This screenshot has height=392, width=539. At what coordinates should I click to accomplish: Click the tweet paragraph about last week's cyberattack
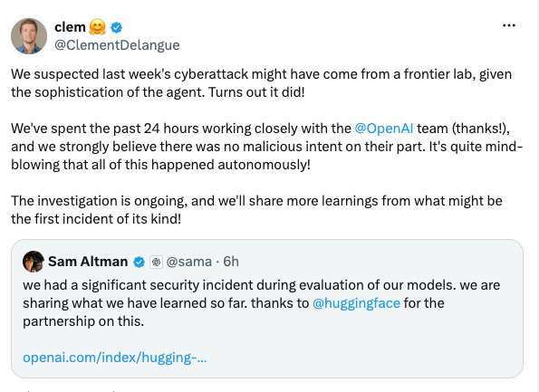pyautogui.click(x=261, y=83)
